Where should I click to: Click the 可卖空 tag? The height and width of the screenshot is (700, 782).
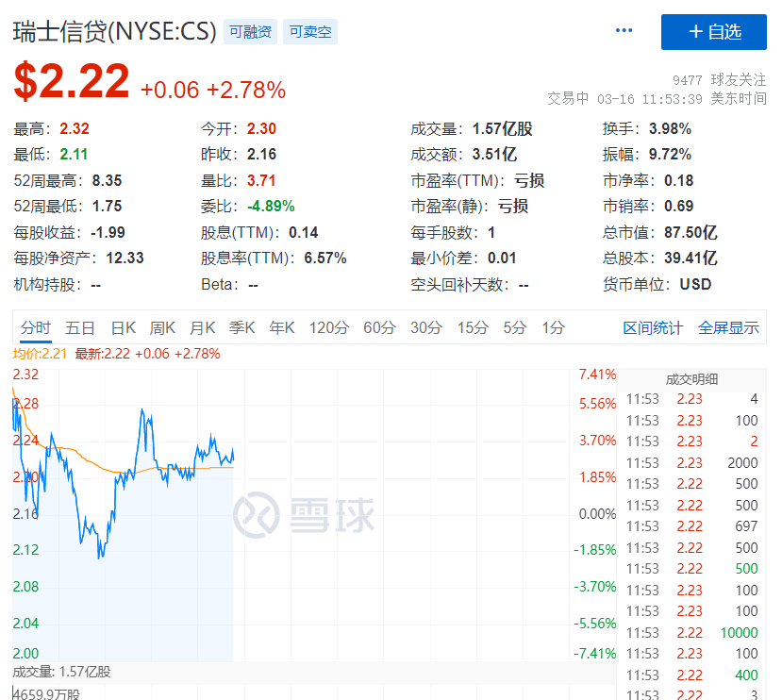(x=310, y=32)
